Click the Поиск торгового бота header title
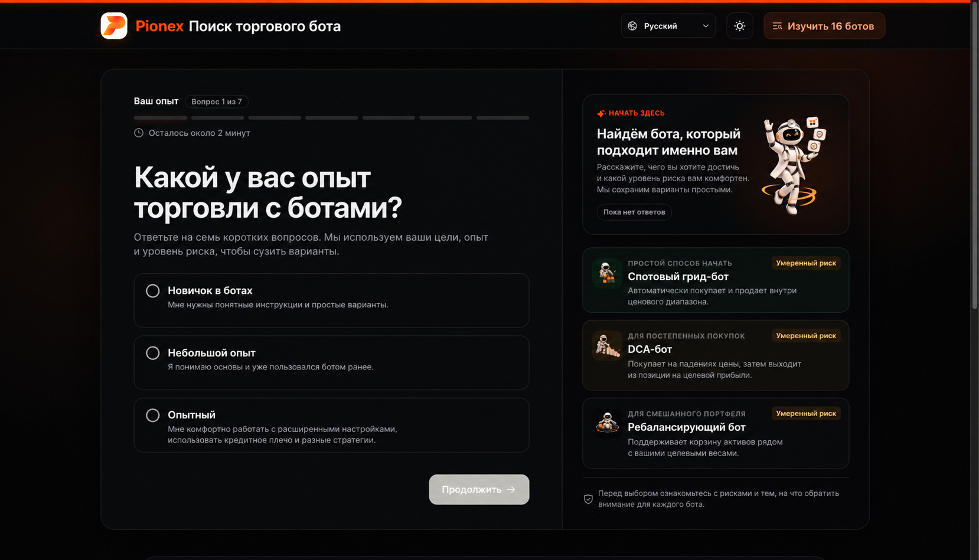The height and width of the screenshot is (560, 979). pos(265,26)
